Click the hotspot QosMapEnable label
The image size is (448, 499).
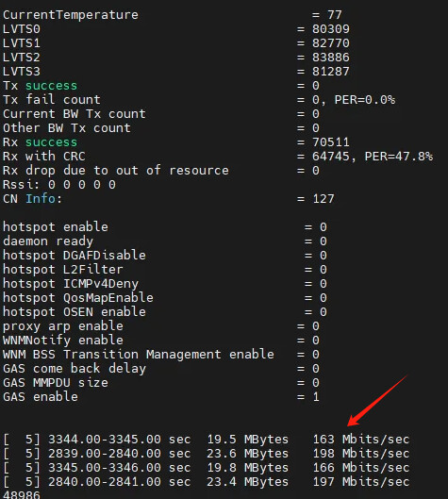[x=78, y=298]
